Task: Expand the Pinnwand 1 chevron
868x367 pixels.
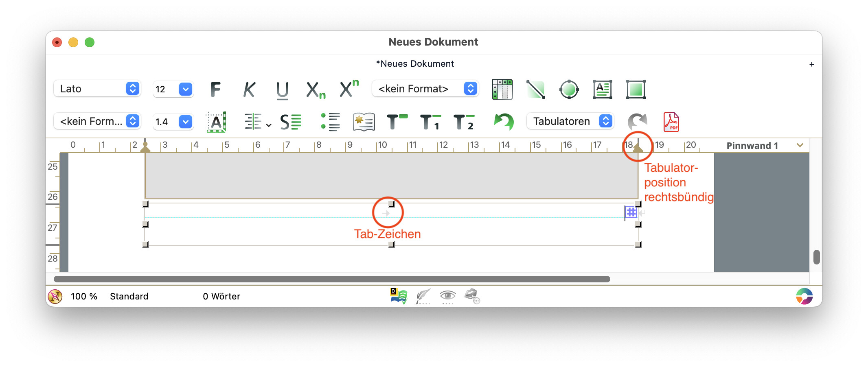Action: (x=800, y=145)
